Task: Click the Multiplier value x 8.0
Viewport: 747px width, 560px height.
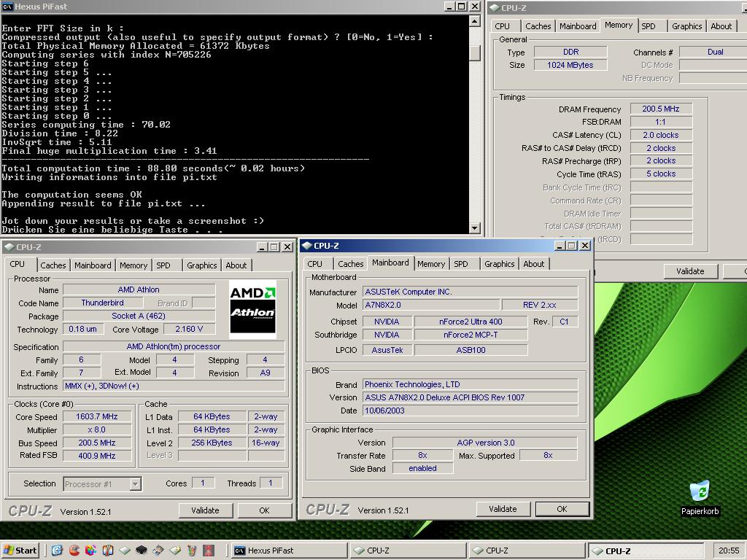Action: click(x=97, y=429)
